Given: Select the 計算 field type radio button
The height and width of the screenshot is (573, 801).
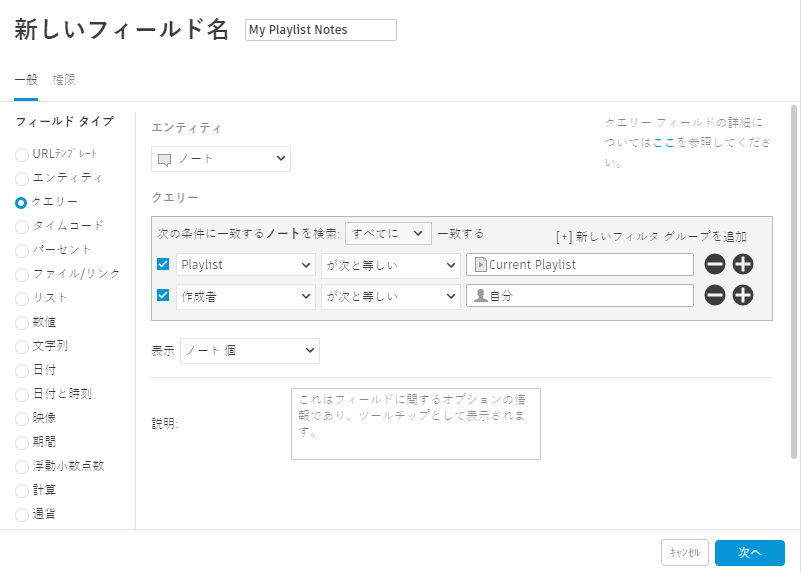Looking at the screenshot, I should 22,490.
